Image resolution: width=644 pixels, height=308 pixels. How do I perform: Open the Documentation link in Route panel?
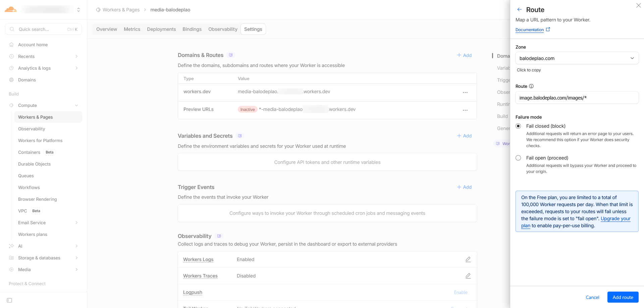click(x=530, y=30)
